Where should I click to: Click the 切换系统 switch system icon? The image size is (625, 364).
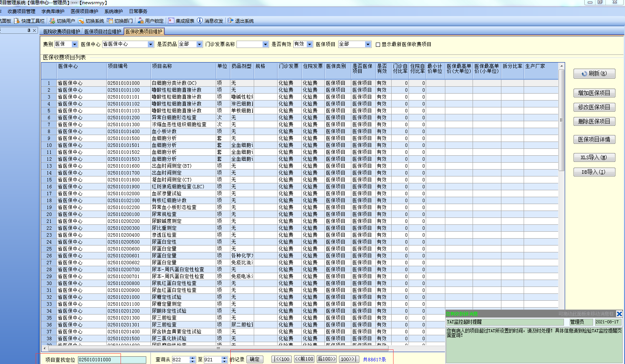click(x=81, y=21)
